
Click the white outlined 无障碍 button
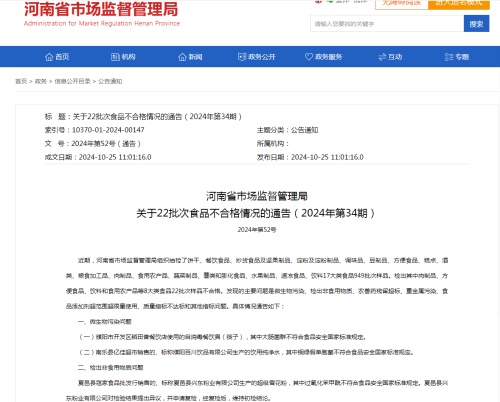click(x=402, y=4)
